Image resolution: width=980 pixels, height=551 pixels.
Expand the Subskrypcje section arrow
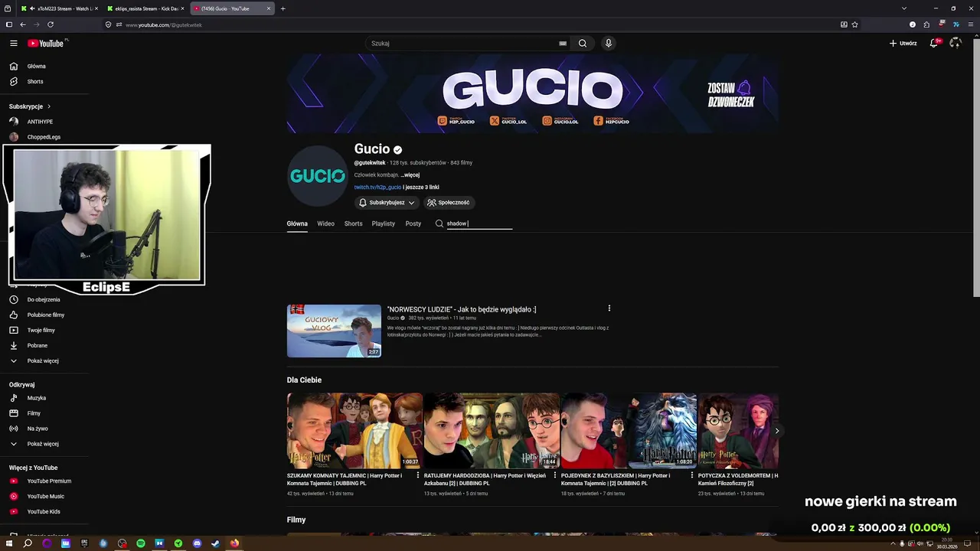point(49,106)
